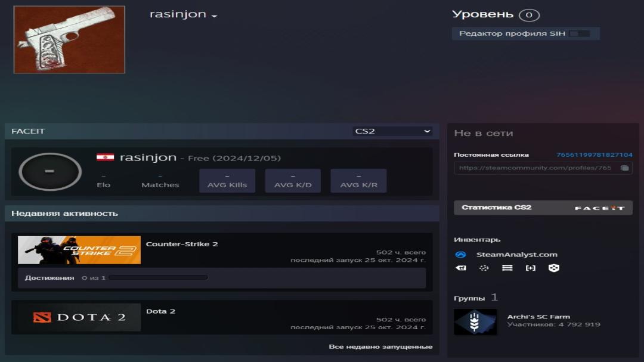Copy the profile URL with copy icon
This screenshot has width=644, height=362.
[624, 168]
